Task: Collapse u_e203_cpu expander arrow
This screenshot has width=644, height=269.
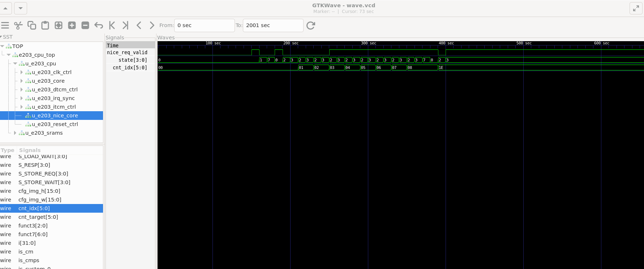Action: coord(15,64)
